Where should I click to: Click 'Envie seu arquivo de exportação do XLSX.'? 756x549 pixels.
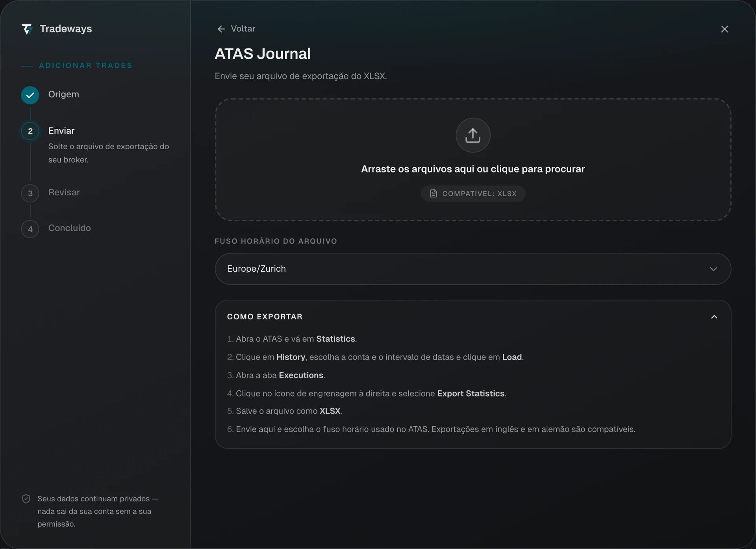[x=301, y=76]
